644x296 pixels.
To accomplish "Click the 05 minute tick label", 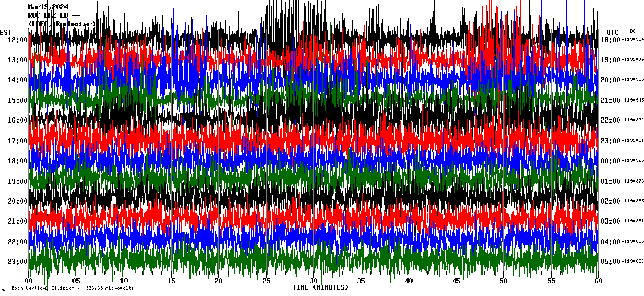I will point(76,281).
